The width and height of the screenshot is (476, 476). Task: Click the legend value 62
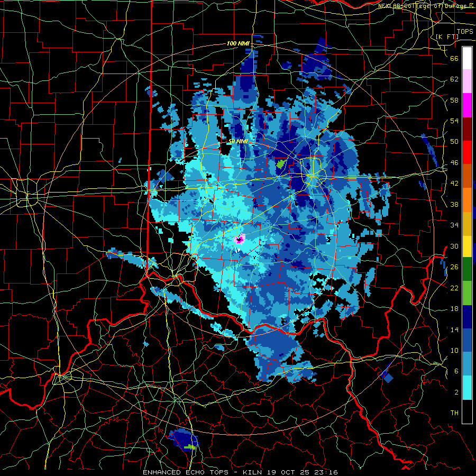[454, 79]
